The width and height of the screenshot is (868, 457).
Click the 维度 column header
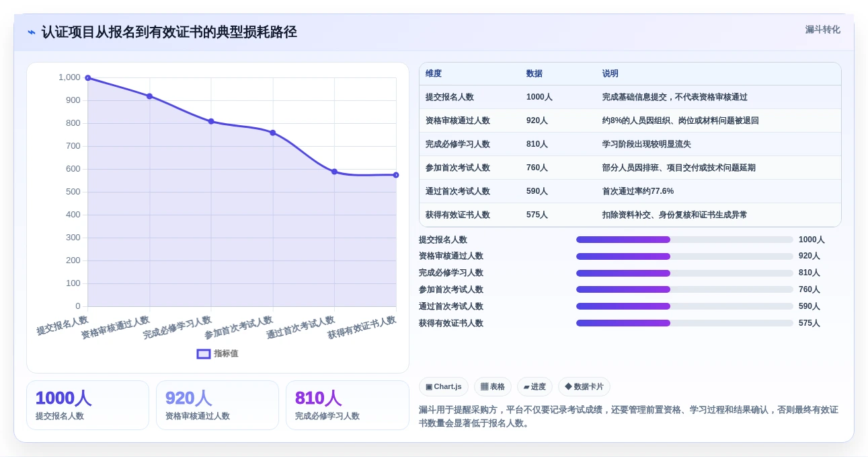point(434,74)
